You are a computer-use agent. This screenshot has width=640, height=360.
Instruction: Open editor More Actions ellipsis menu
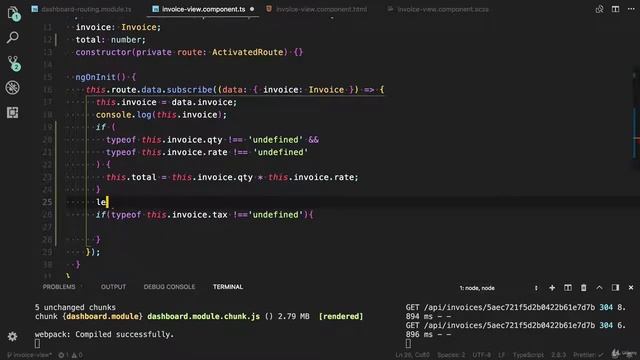click(x=631, y=9)
